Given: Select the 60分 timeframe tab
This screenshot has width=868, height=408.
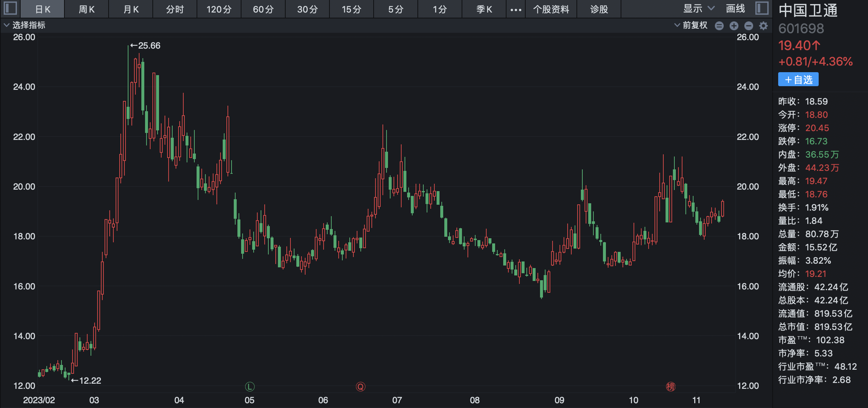Looking at the screenshot, I should 263,10.
